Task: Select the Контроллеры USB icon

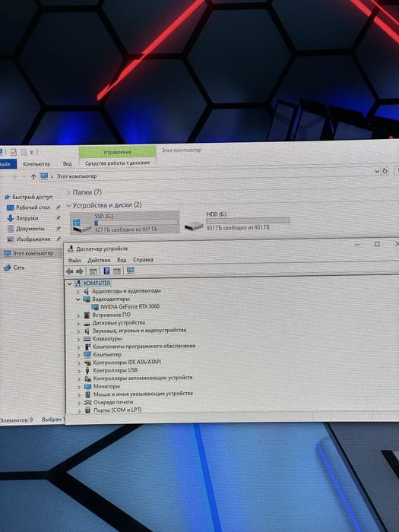Action: pyautogui.click(x=87, y=371)
